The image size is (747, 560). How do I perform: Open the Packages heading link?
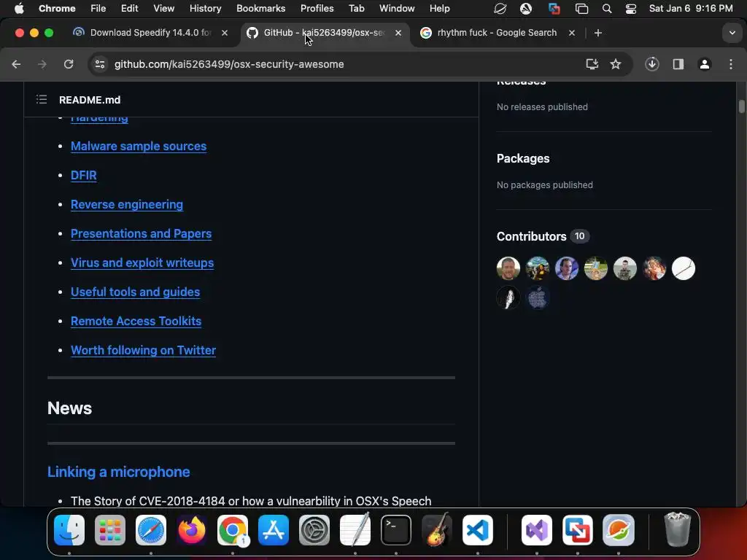pyautogui.click(x=523, y=158)
